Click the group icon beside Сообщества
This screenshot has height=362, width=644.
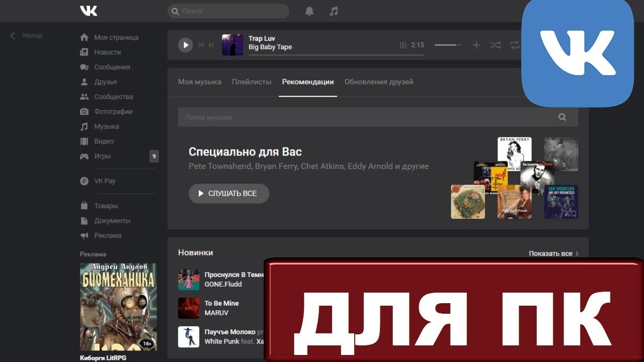85,97
